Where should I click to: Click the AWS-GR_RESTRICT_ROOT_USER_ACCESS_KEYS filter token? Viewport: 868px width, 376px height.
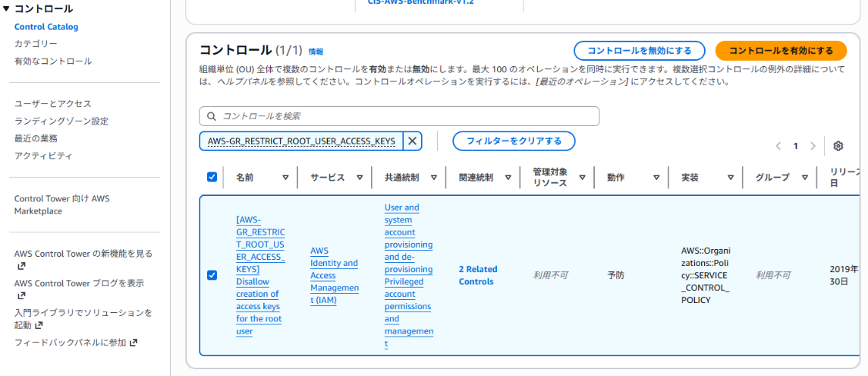[301, 141]
